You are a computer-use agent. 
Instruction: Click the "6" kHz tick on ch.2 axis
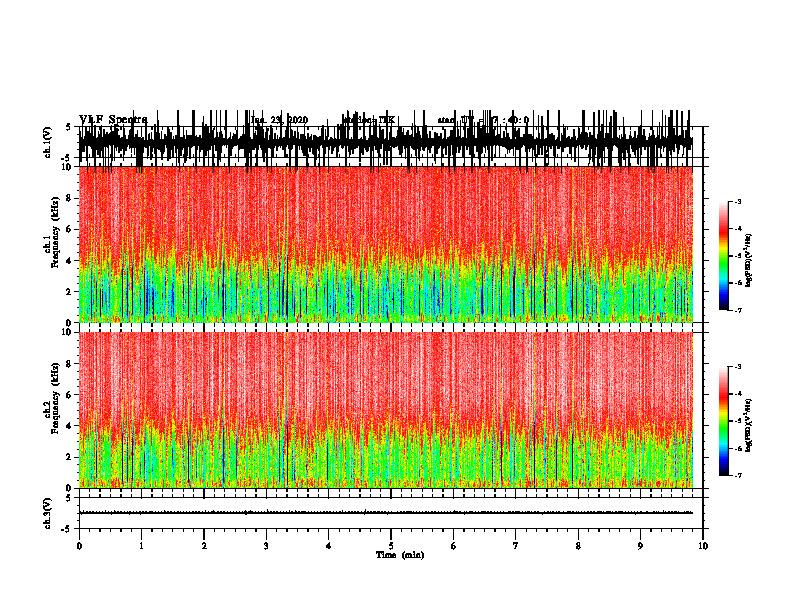click(x=69, y=395)
